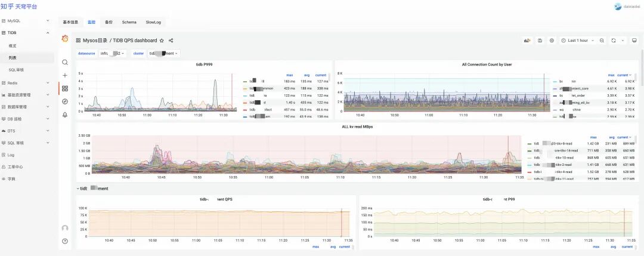Image resolution: width=644 pixels, height=256 pixels.
Task: Open ALL kv read MBps panel title
Action: pos(357,127)
